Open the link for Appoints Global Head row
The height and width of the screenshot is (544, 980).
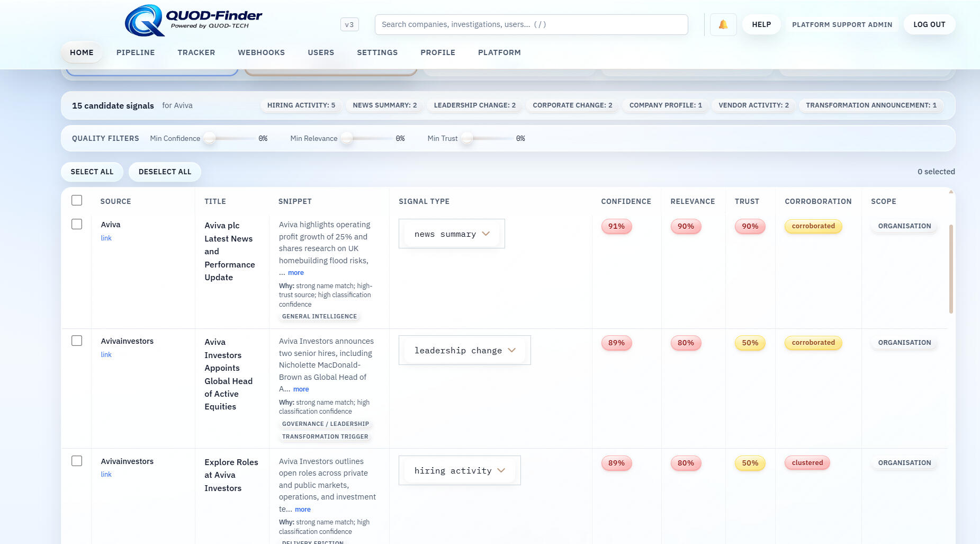tap(106, 355)
